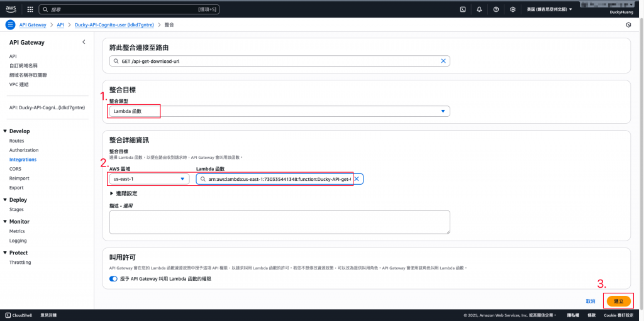Open the info panel icon at top right

pos(628,24)
